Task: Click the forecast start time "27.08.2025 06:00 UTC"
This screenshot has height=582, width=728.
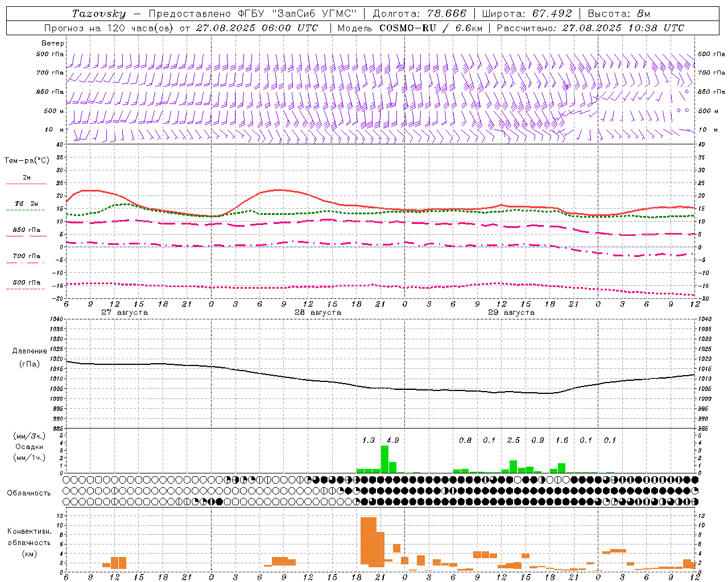Action: pyautogui.click(x=257, y=28)
